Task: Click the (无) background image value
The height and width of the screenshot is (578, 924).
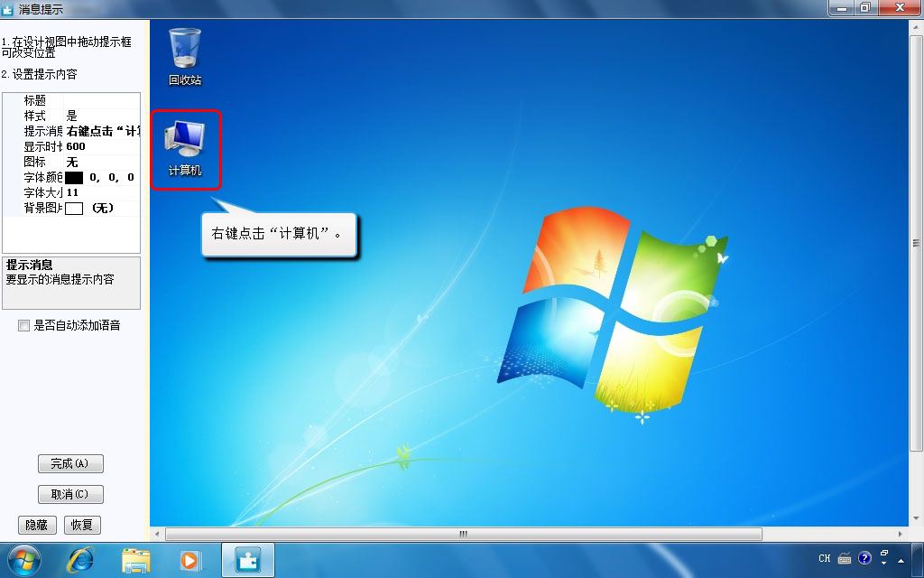Action: point(103,208)
